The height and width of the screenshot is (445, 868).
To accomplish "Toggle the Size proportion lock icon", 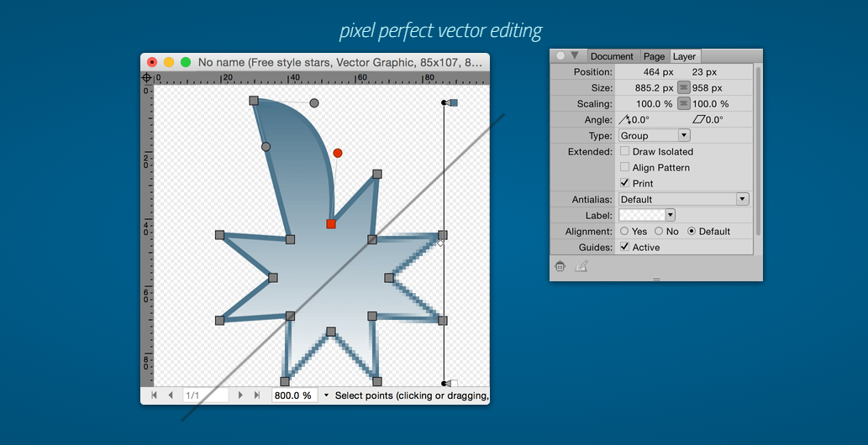I will [x=684, y=87].
